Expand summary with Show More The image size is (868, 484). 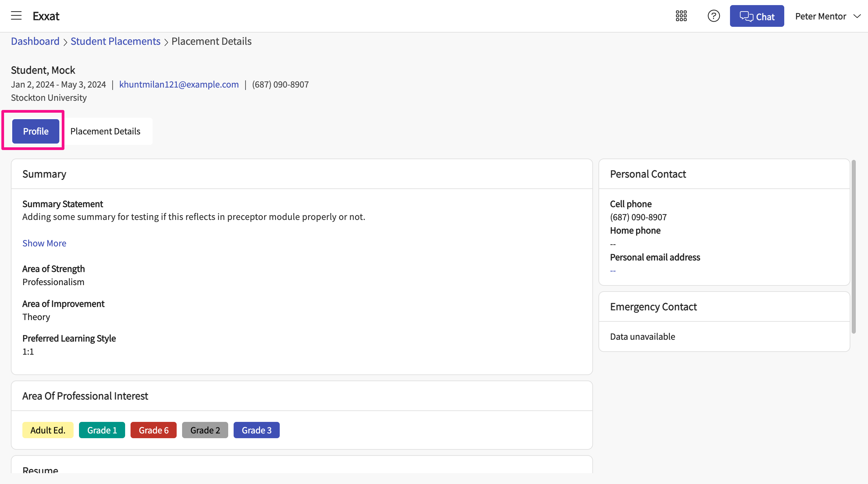pos(44,243)
